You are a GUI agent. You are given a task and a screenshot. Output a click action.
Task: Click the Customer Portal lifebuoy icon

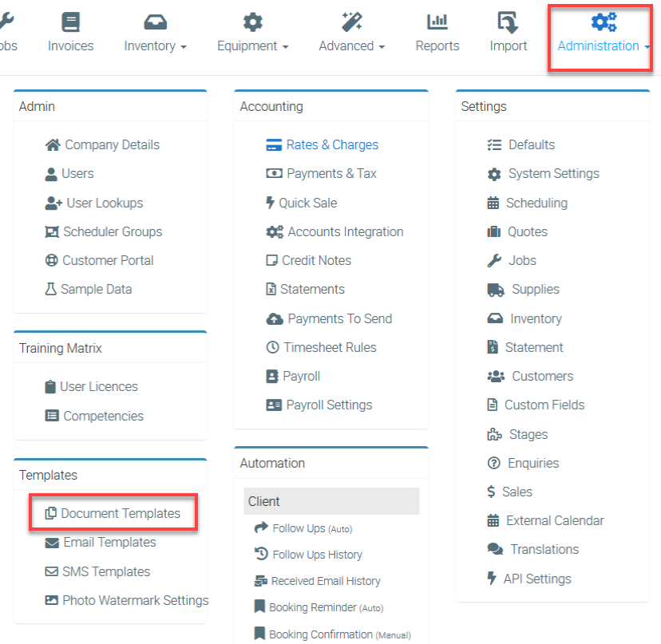pyautogui.click(x=51, y=261)
